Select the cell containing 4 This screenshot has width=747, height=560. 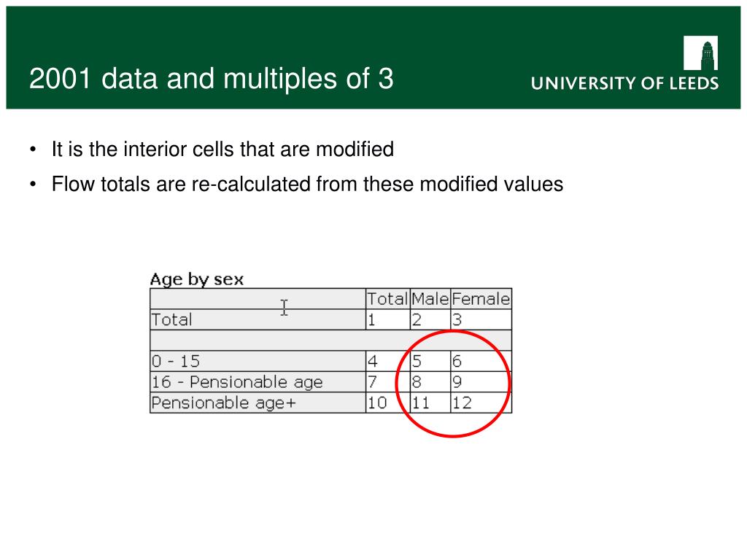coord(388,362)
